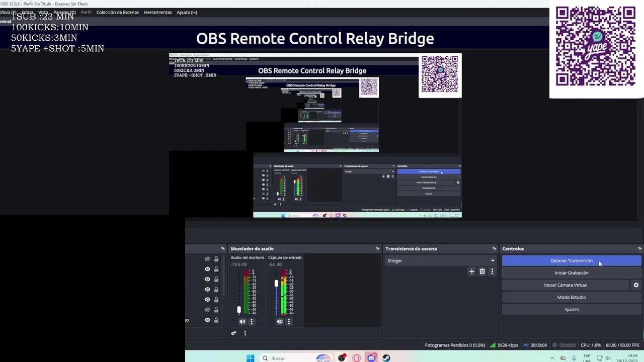Toggle lock on fourth source row
The width and height of the screenshot is (644, 362).
[216, 290]
